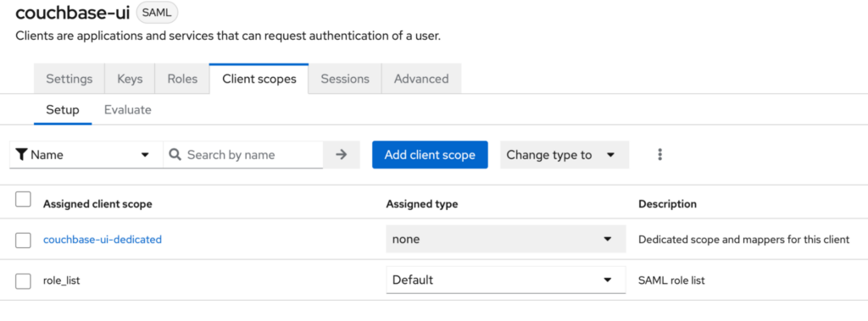Image resolution: width=868 pixels, height=321 pixels.
Task: Open couchbase-ui-dedicated assigned type none dropdown
Action: pyautogui.click(x=506, y=239)
